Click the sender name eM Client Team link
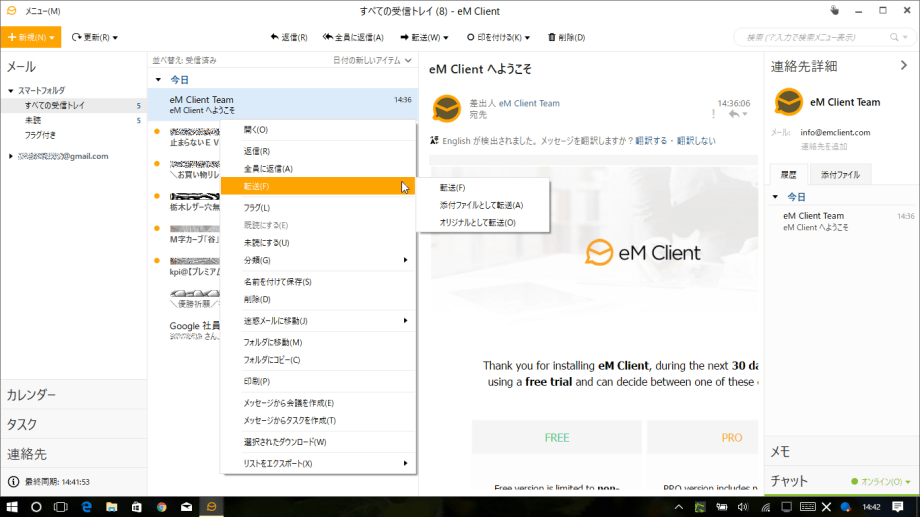 (529, 103)
